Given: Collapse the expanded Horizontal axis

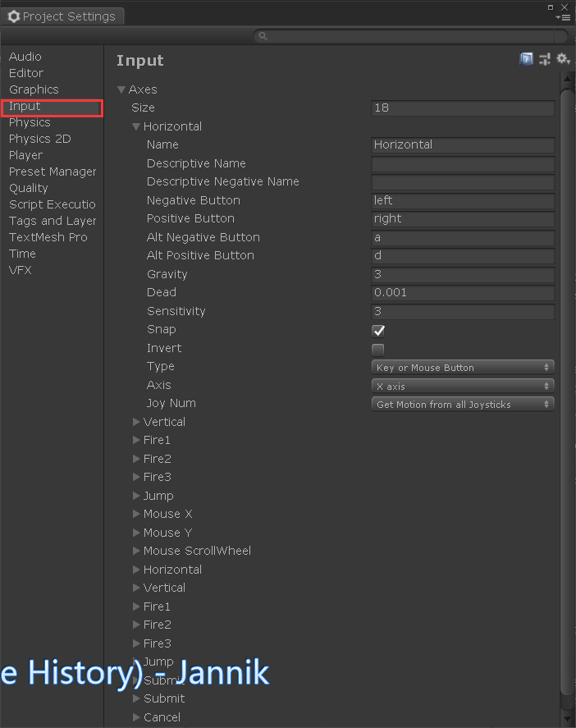Looking at the screenshot, I should pos(136,126).
